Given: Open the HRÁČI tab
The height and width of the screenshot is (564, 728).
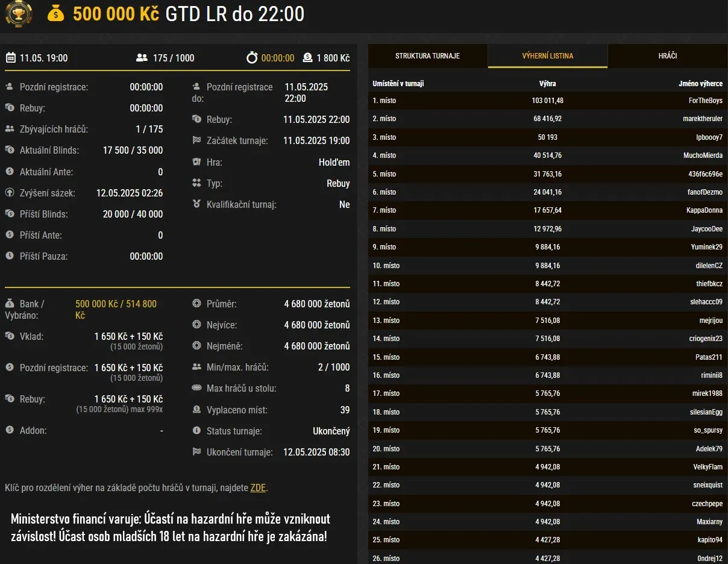Looking at the screenshot, I should click(x=668, y=55).
